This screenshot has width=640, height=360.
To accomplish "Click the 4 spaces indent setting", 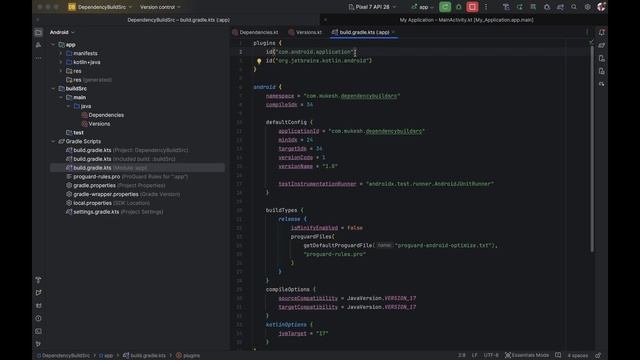I will click(578, 355).
